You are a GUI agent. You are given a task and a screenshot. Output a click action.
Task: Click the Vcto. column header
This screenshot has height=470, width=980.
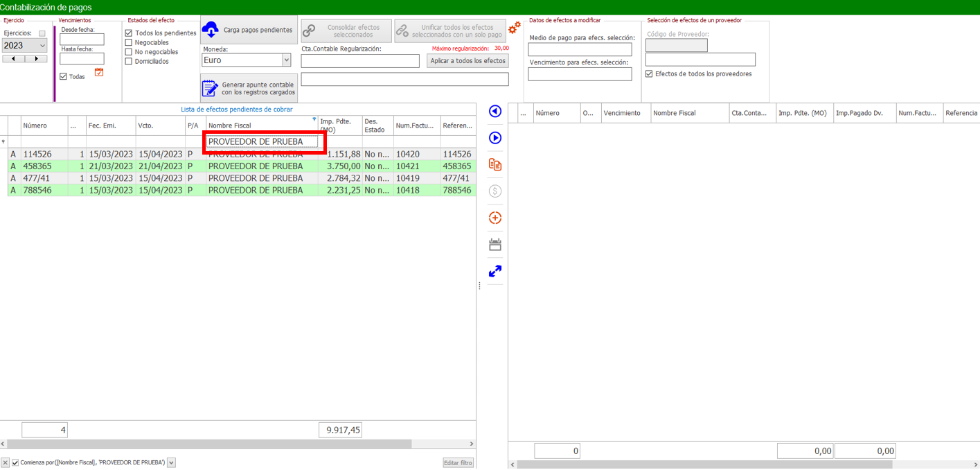(159, 125)
